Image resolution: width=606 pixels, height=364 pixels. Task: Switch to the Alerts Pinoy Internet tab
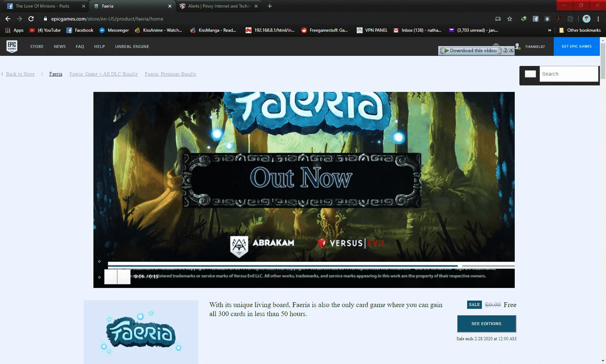click(219, 6)
